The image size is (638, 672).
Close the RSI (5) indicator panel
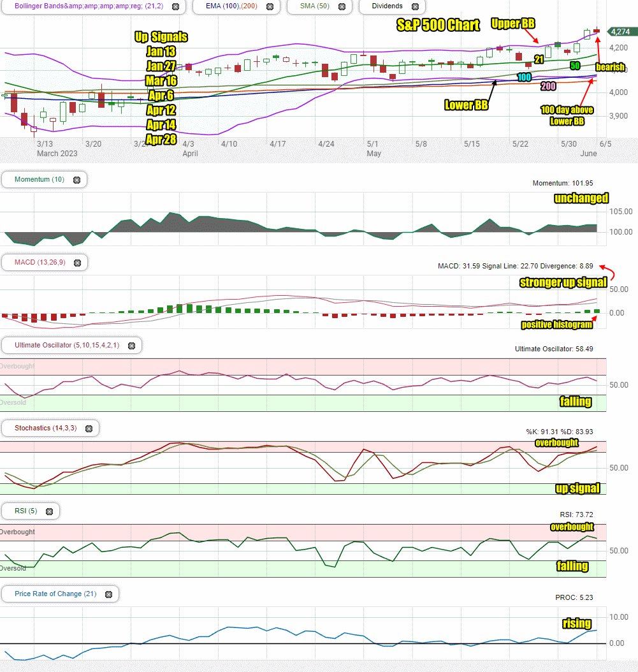pyautogui.click(x=49, y=511)
